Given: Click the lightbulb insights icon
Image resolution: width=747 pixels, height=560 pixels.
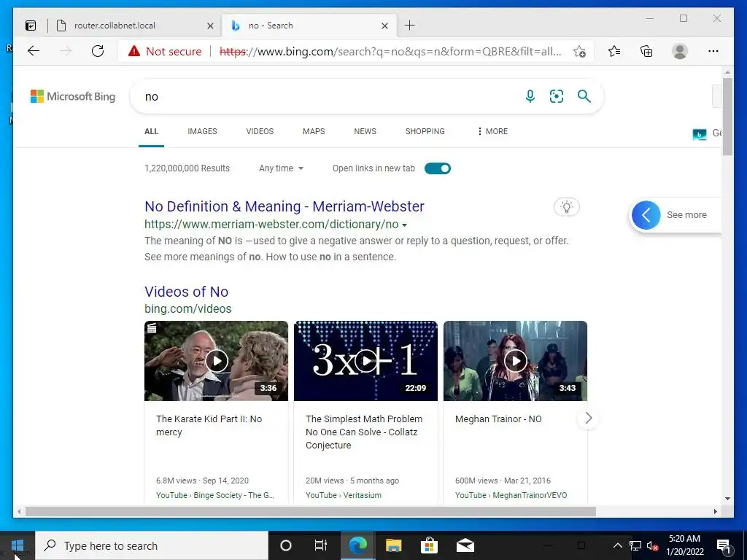Looking at the screenshot, I should [x=566, y=206].
